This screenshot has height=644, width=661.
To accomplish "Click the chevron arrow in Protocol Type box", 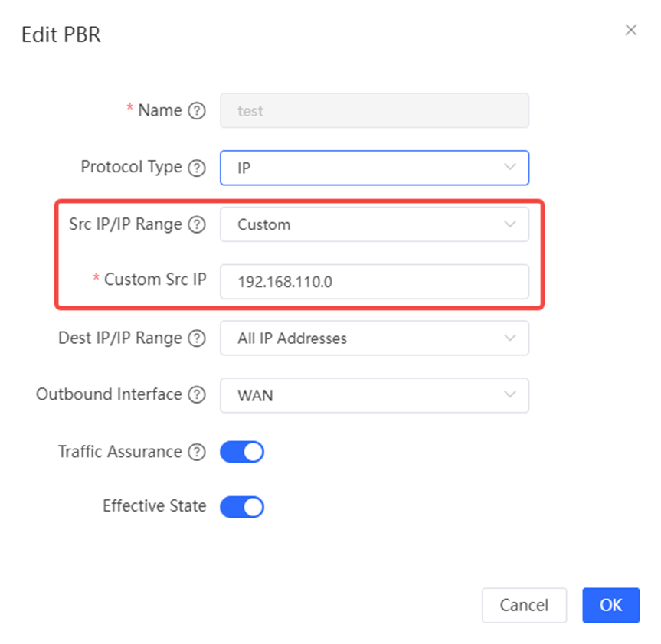I will tap(510, 168).
